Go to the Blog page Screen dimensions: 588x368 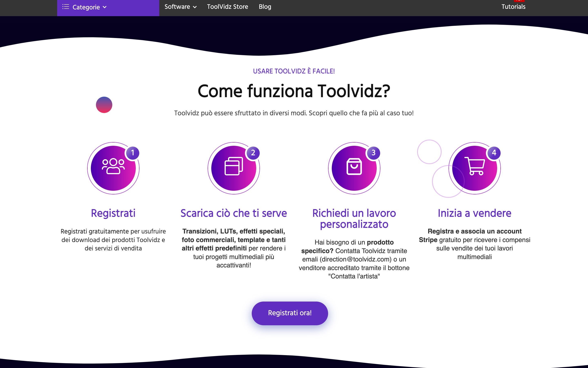265,7
